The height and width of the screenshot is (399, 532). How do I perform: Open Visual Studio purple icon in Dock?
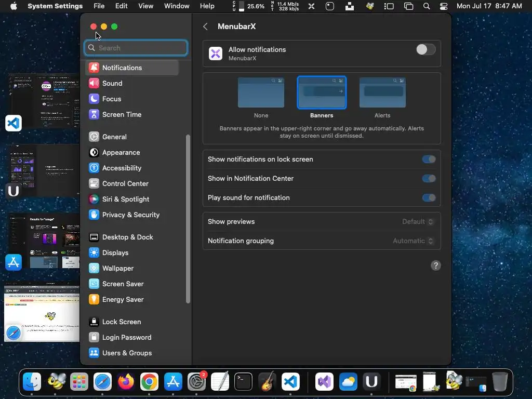tap(324, 382)
